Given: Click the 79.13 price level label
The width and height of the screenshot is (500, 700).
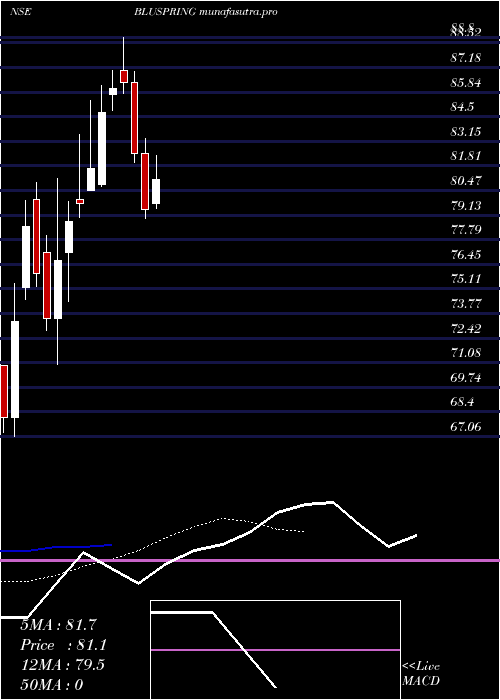Looking at the screenshot, I should pos(466,205).
